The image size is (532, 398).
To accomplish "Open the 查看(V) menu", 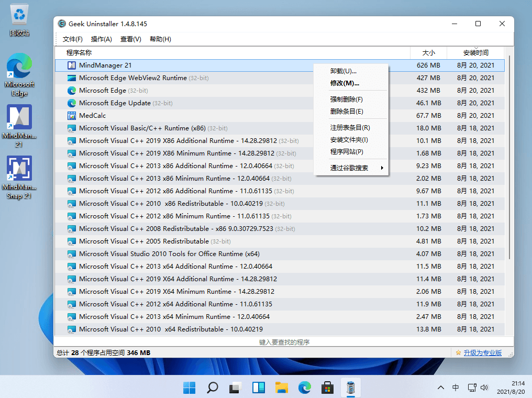I will click(130, 39).
